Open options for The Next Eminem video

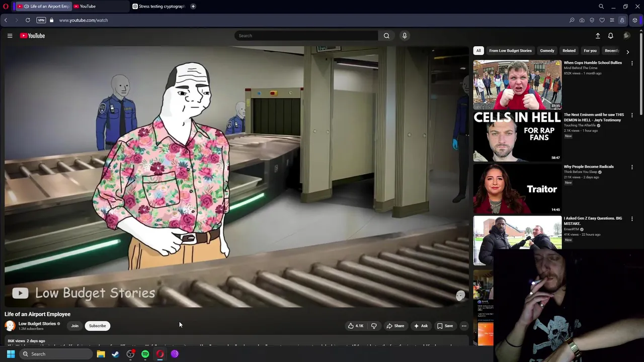(632, 115)
